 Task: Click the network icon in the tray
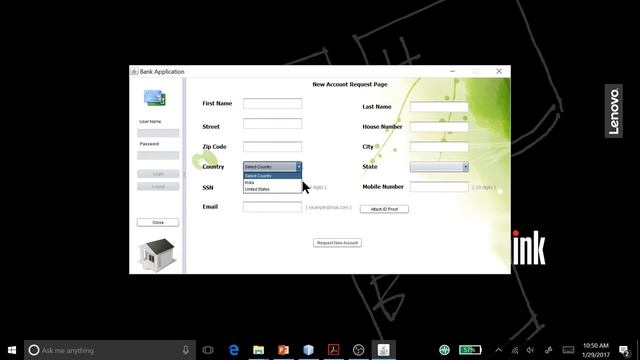pos(515,350)
